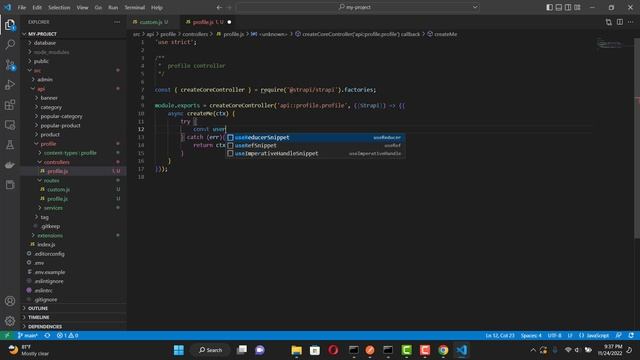The image size is (640, 360).
Task: Open the Help menu
Action: [x=157, y=7]
